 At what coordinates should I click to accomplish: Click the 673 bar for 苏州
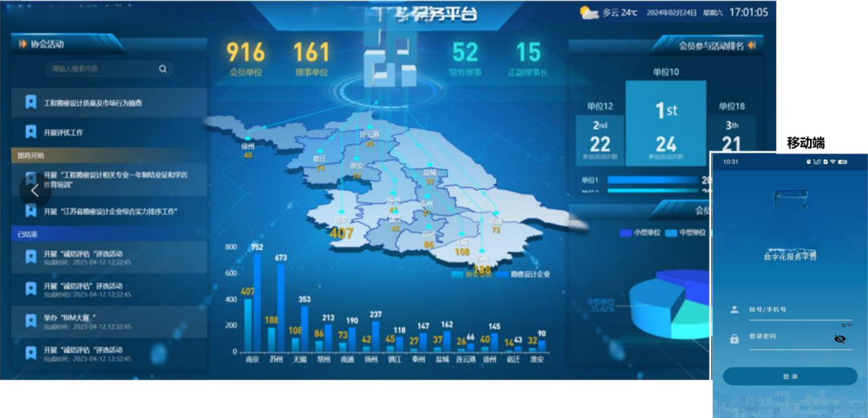click(x=280, y=308)
